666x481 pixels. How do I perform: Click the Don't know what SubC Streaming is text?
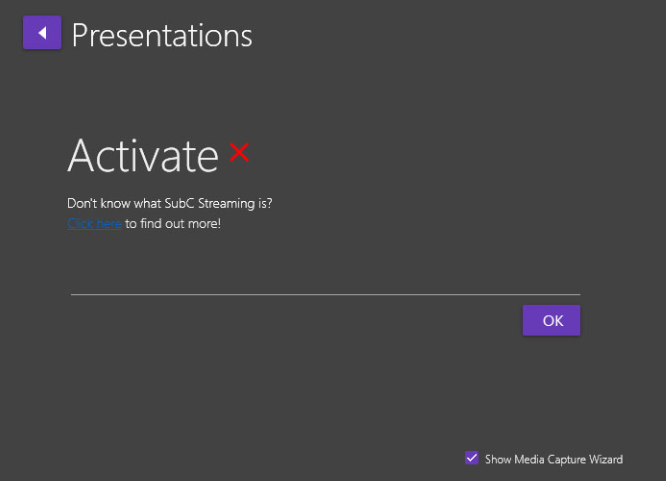(169, 203)
